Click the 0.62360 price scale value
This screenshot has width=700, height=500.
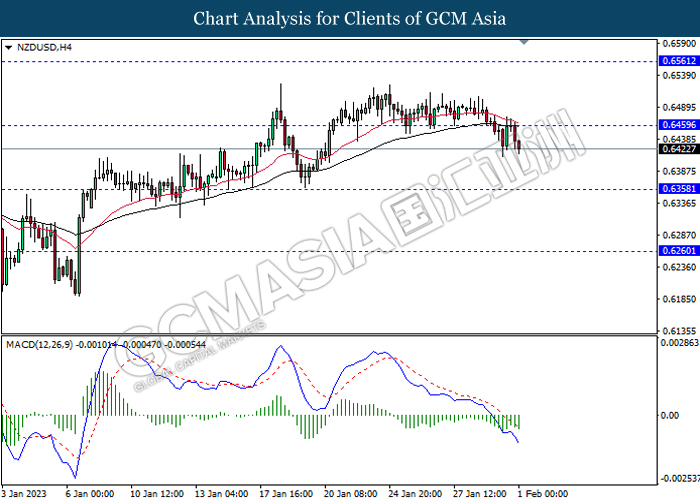(679, 267)
